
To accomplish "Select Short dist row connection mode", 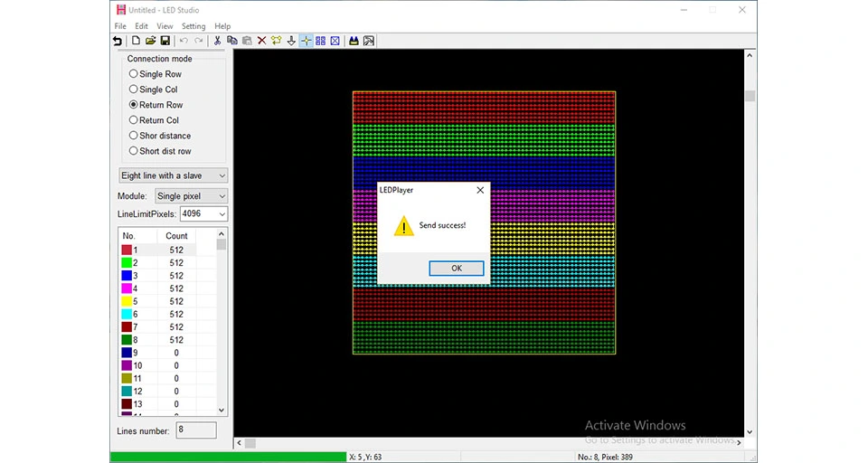I will coord(160,151).
